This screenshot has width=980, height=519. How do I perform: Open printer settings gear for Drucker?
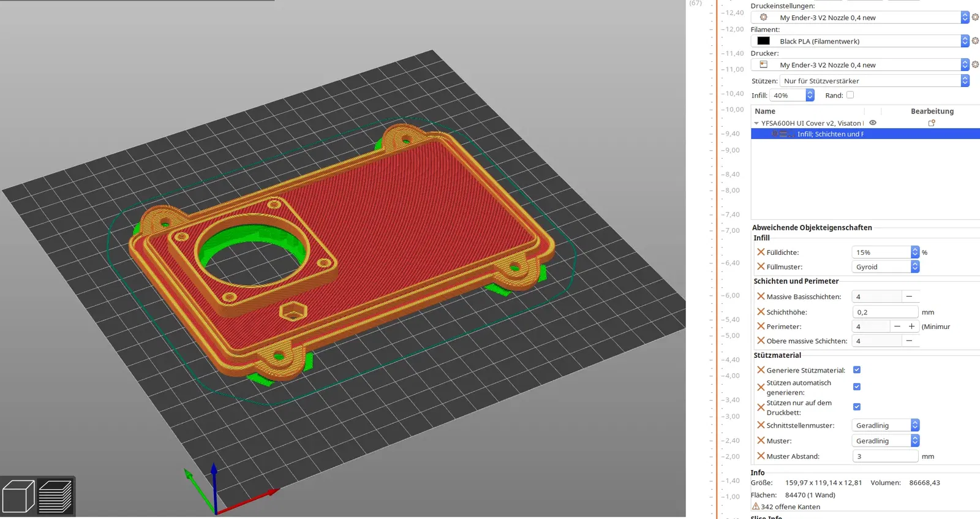pyautogui.click(x=975, y=64)
